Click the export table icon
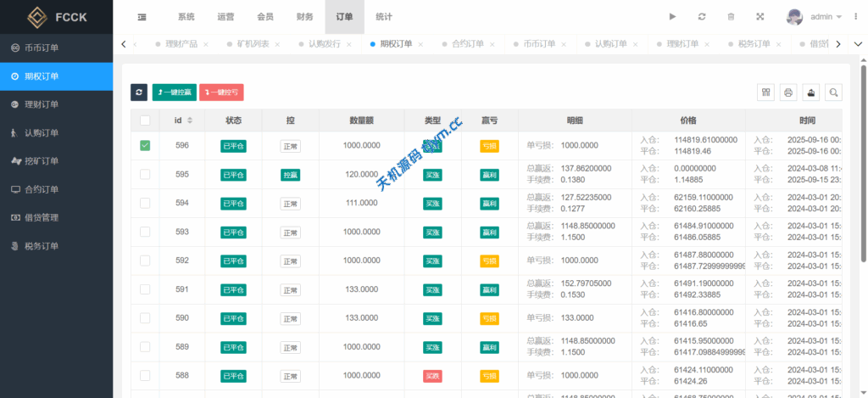This screenshot has width=868, height=398. 811,92
